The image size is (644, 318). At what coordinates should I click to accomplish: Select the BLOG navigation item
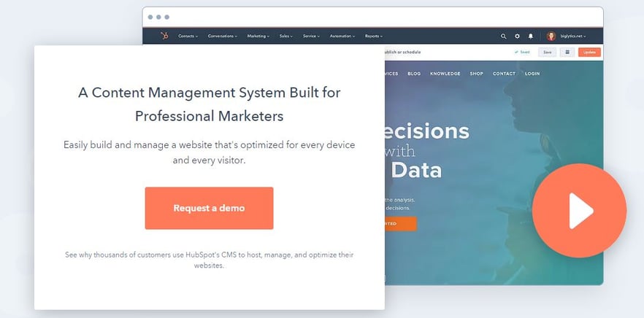[414, 74]
